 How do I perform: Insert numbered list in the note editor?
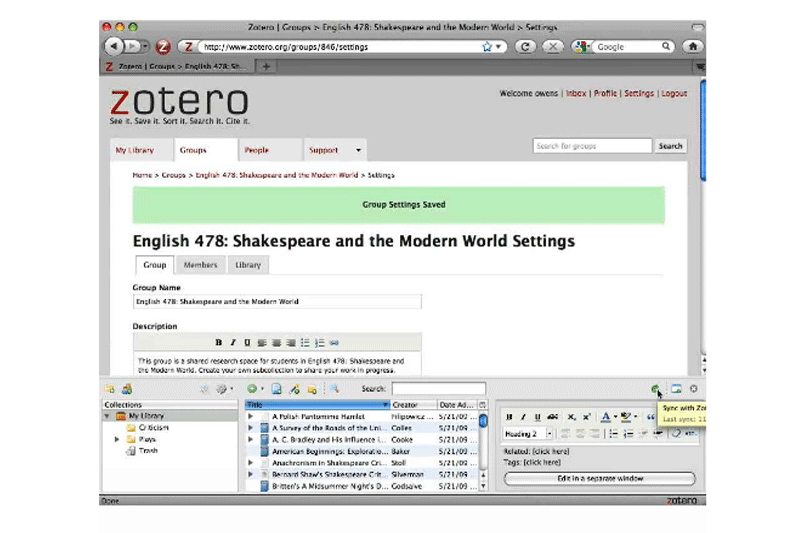click(629, 434)
